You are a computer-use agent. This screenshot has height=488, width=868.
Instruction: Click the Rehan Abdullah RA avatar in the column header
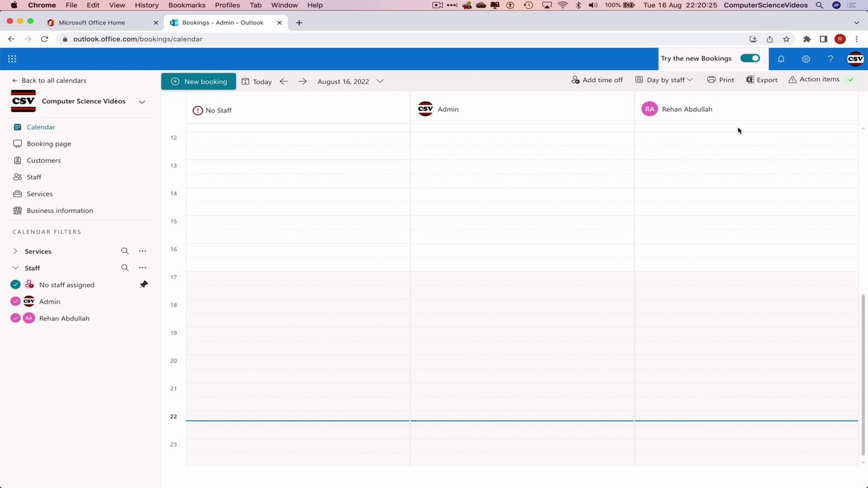tap(650, 109)
